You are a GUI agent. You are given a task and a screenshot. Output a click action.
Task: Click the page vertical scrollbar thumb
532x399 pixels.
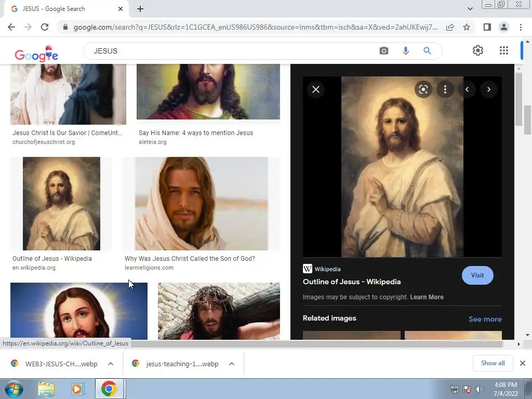click(x=528, y=120)
